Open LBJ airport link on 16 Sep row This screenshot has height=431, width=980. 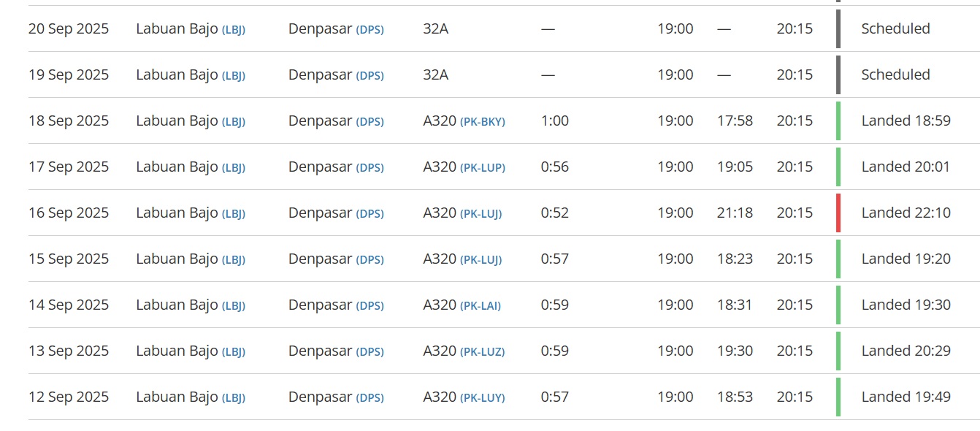point(234,214)
